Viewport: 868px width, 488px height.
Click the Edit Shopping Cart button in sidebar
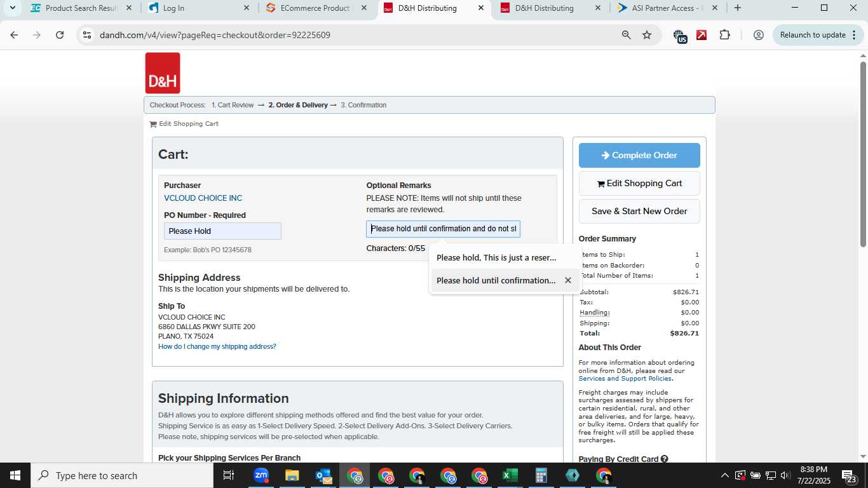click(x=639, y=183)
